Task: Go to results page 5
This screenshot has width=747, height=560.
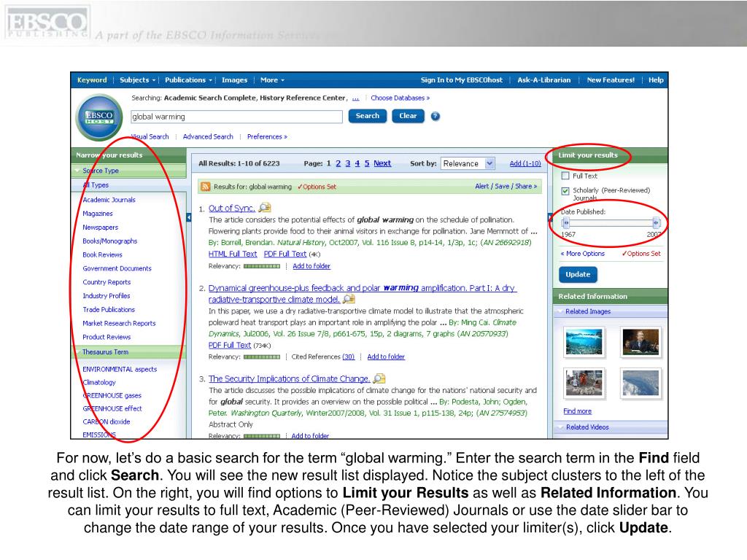Action: (367, 163)
